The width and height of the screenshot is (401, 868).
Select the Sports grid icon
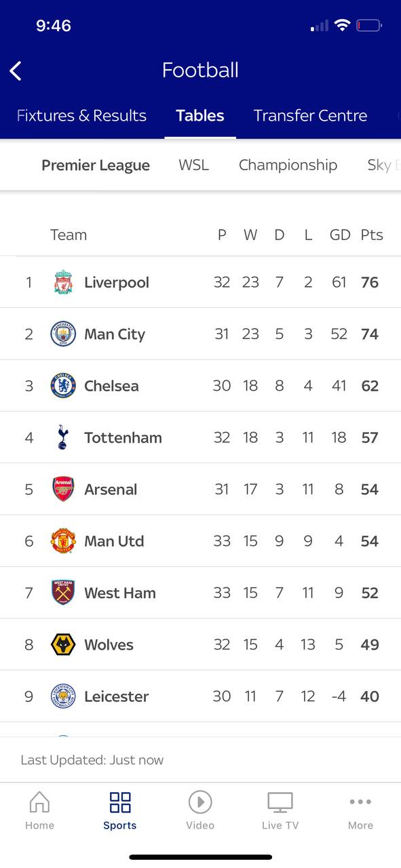click(x=120, y=802)
